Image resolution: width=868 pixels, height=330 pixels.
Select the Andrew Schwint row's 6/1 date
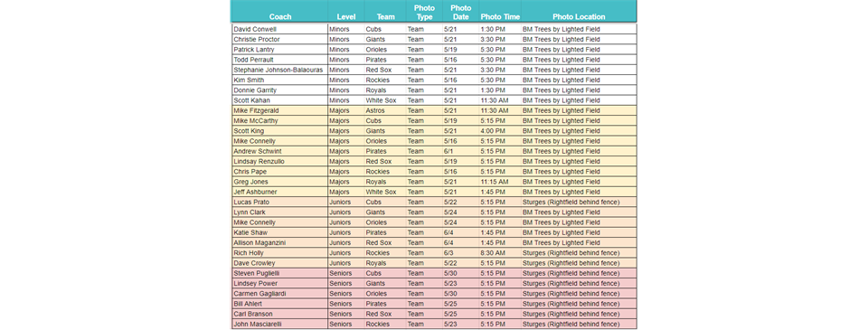(x=460, y=151)
